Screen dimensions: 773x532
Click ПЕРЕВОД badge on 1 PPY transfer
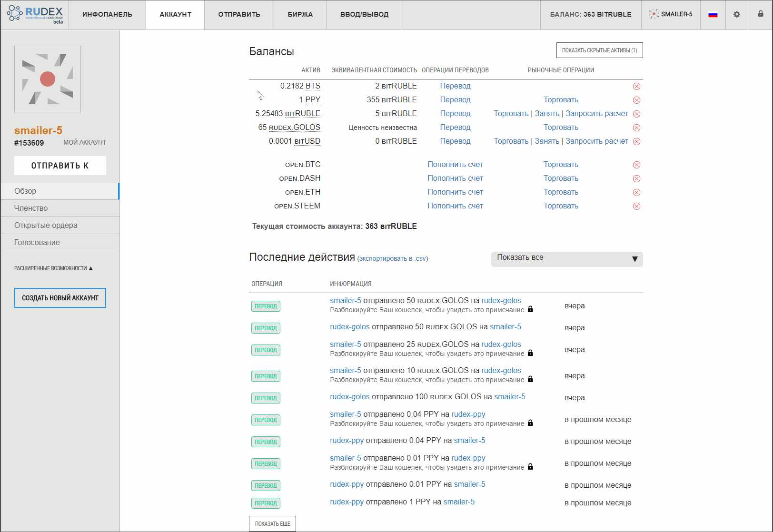(x=266, y=503)
